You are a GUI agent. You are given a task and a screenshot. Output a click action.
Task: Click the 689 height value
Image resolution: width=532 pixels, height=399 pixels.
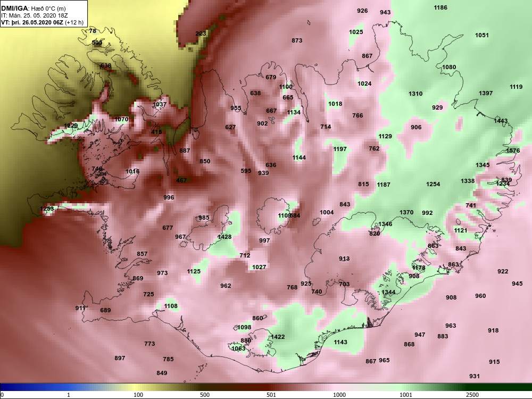[105, 310]
